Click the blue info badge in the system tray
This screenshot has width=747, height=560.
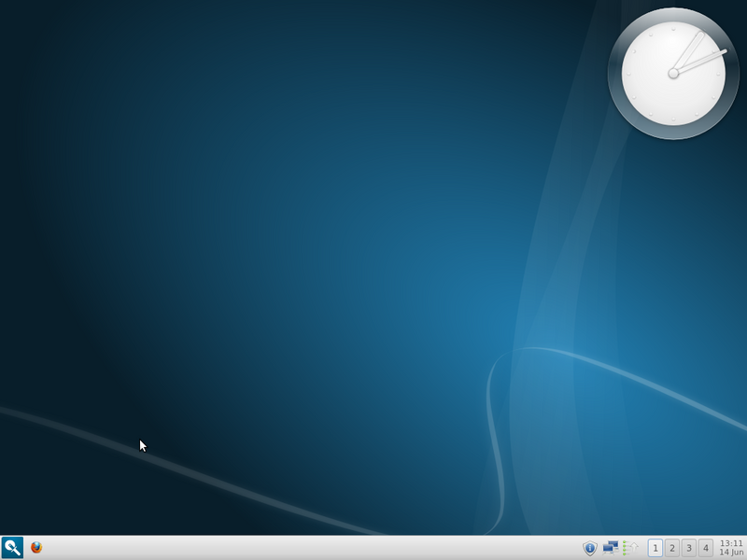click(590, 547)
